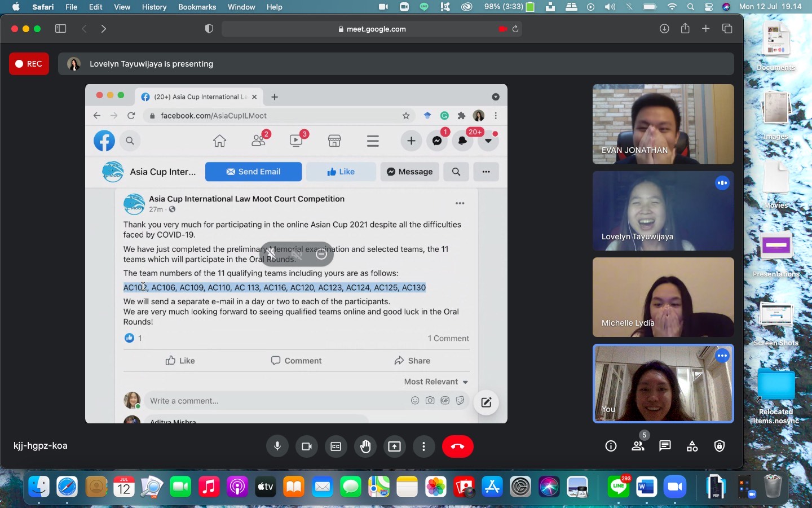The height and width of the screenshot is (508, 812).
Task: Open options on Lovelyn Tayuwijaya's video tile
Action: click(x=722, y=183)
